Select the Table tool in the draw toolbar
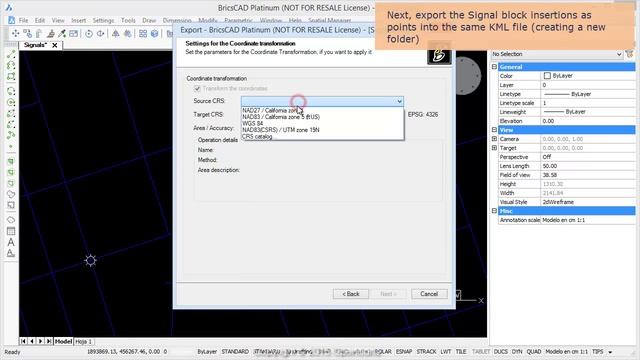Screen dimensions: 640x360 [11, 231]
